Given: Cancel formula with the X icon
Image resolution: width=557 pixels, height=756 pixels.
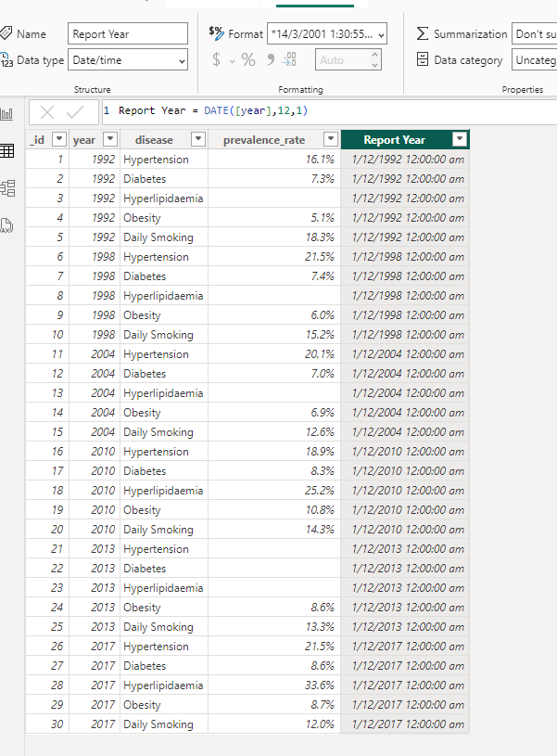Looking at the screenshot, I should 47,112.
